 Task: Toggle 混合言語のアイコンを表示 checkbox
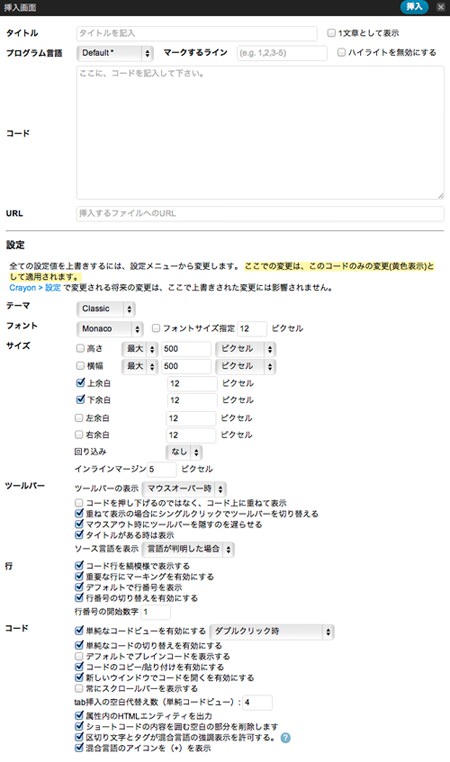[x=79, y=748]
